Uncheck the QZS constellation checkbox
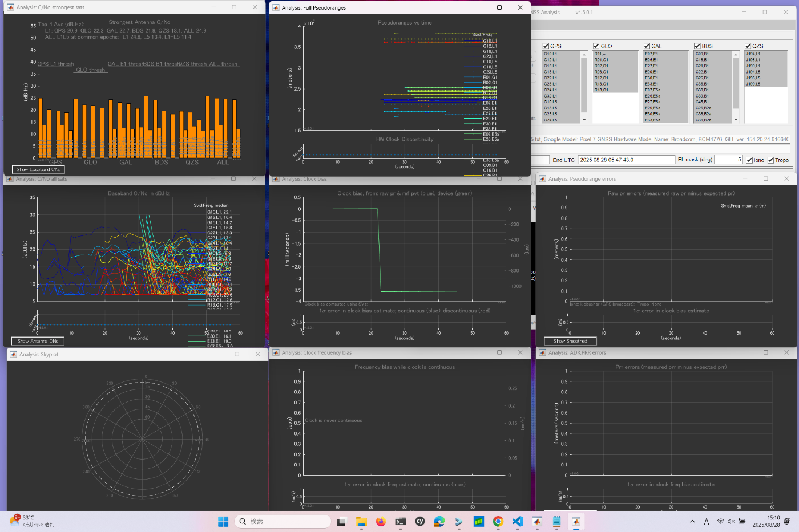 pyautogui.click(x=748, y=46)
